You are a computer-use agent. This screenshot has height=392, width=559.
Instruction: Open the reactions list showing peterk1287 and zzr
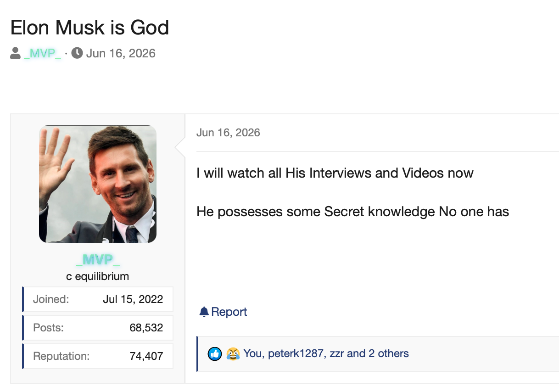tap(326, 353)
